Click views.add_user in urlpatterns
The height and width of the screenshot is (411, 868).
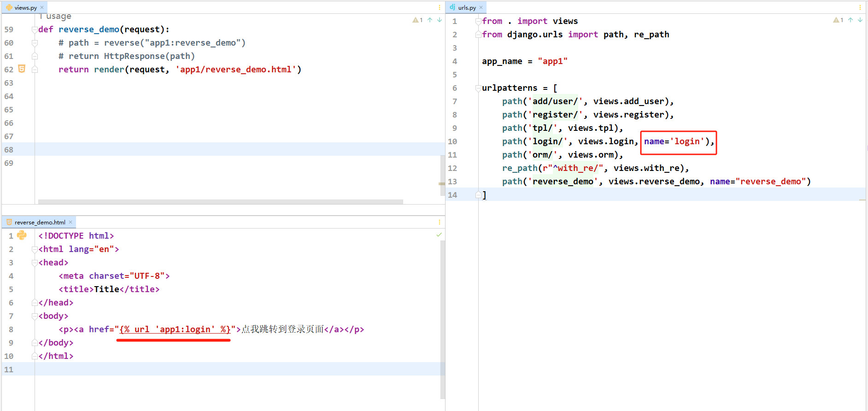628,101
